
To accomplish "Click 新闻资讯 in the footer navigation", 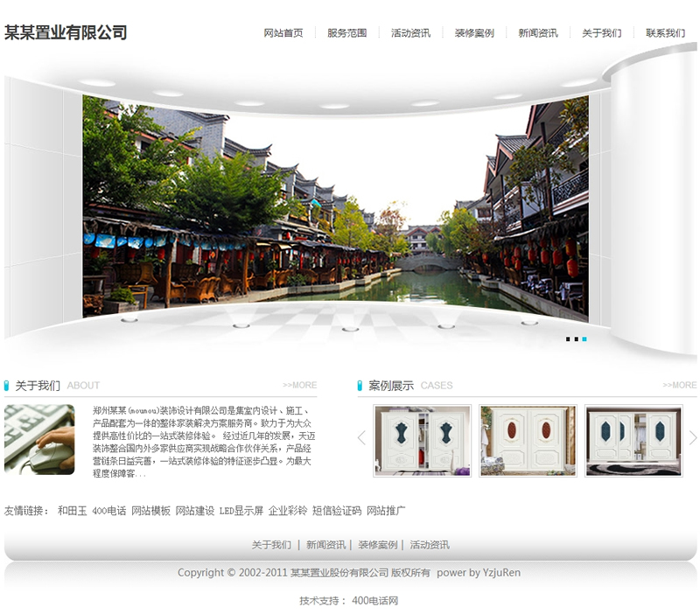I will 325,545.
